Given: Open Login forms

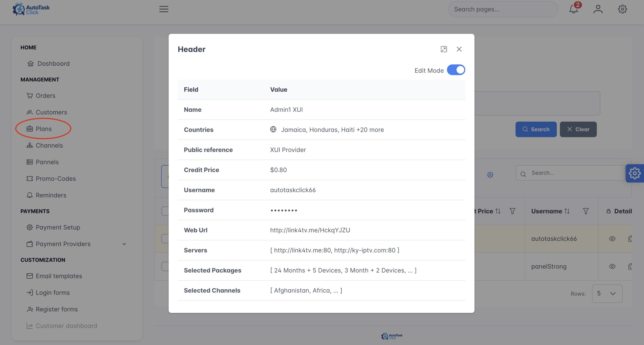Looking at the screenshot, I should point(48,293).
